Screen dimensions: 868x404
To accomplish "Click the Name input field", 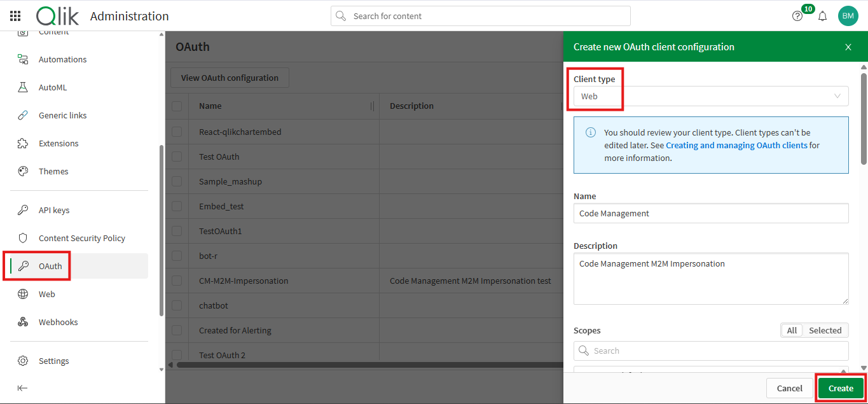I will [x=711, y=213].
